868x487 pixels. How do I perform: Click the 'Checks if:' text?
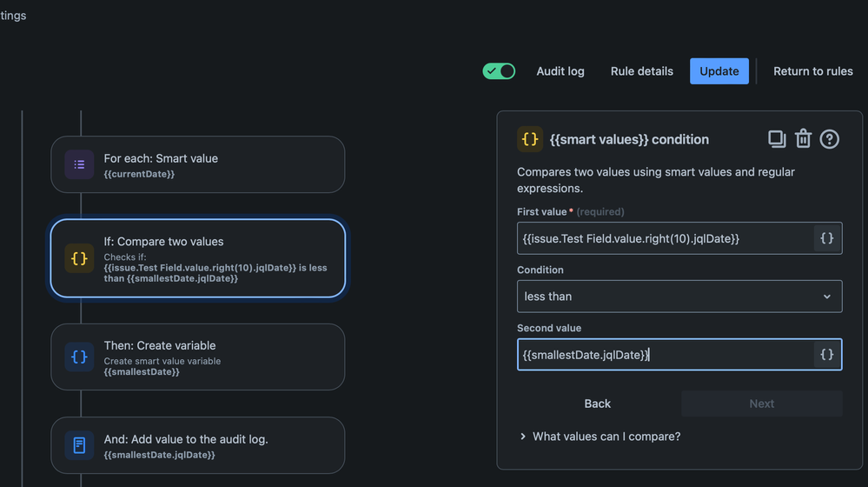(125, 257)
